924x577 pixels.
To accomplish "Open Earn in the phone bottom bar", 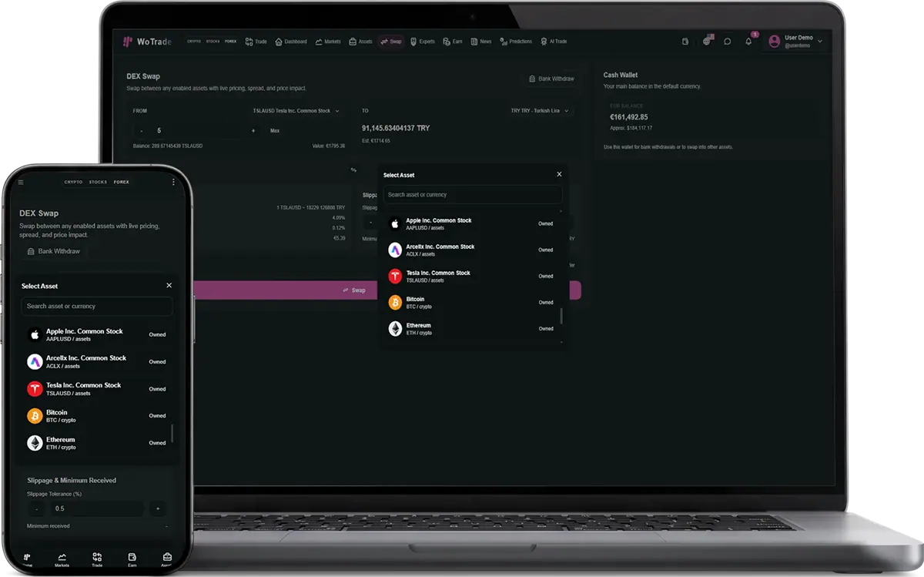I will tap(132, 560).
